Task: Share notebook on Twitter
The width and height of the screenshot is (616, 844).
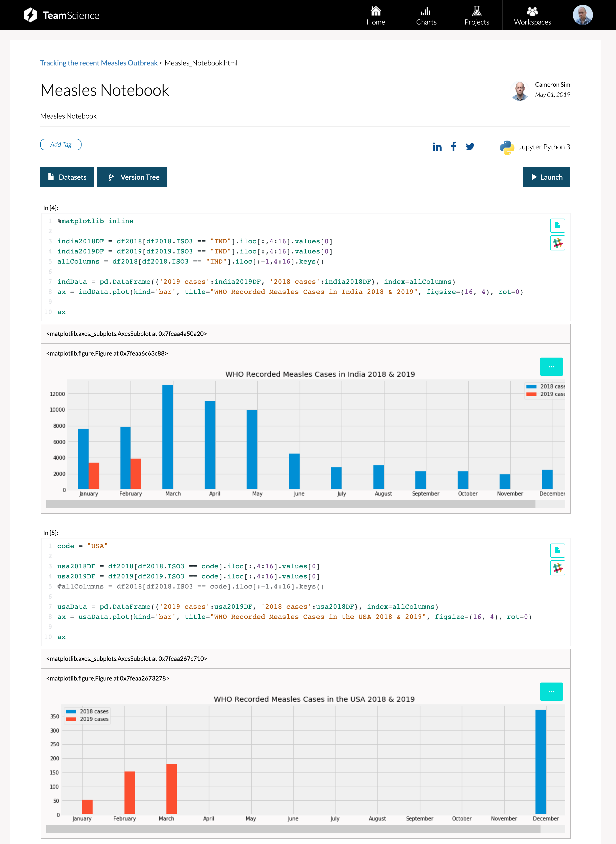Action: click(x=470, y=147)
